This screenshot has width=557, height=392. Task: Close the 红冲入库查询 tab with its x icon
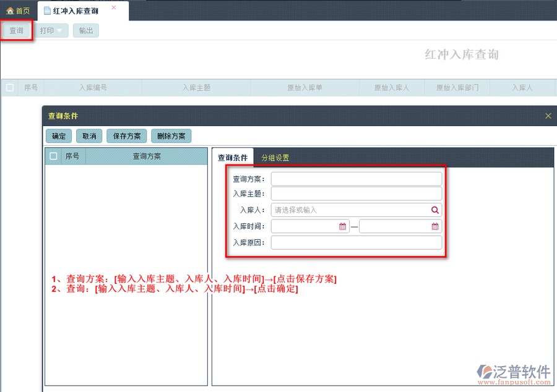[113, 8]
